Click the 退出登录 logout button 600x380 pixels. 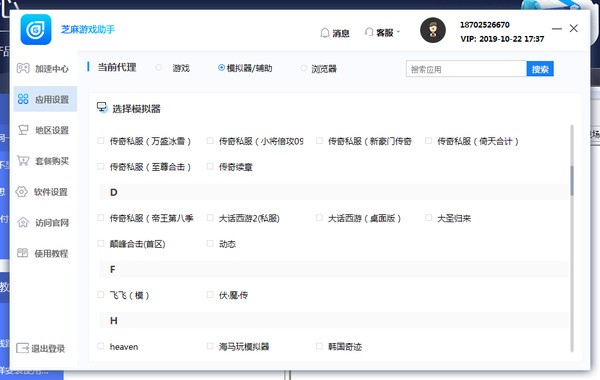41,348
